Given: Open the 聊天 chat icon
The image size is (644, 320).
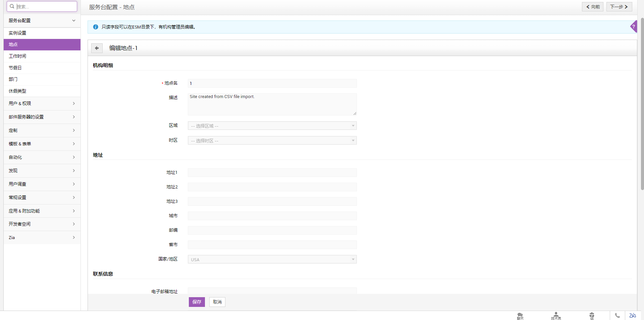Looking at the screenshot, I should pyautogui.click(x=520, y=316).
